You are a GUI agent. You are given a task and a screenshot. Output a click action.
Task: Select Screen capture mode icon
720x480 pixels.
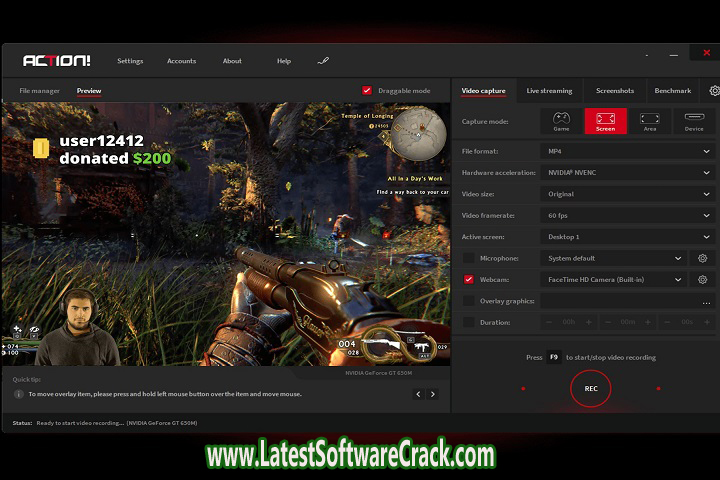[606, 121]
